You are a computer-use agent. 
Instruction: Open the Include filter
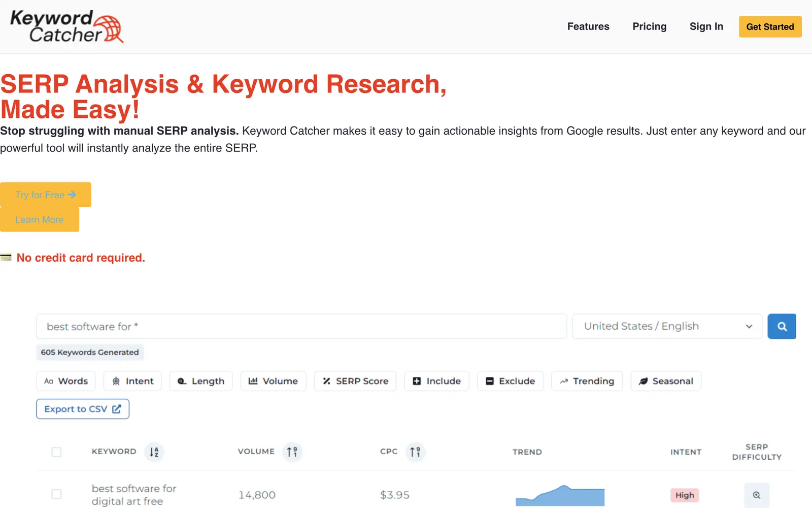437,381
